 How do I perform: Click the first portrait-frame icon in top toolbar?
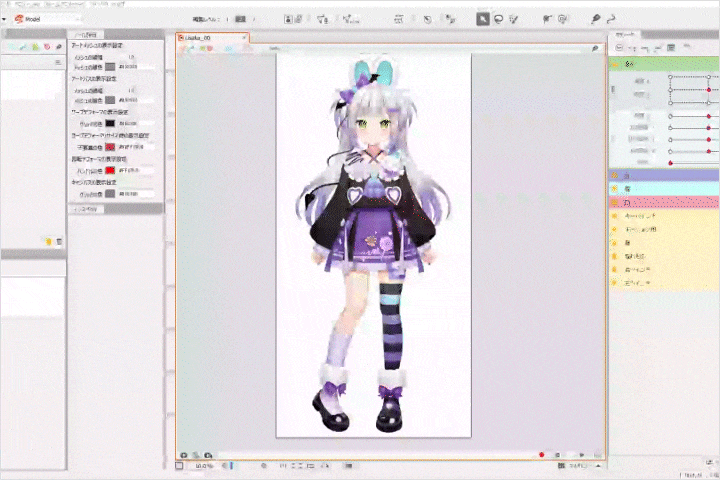pos(288,19)
